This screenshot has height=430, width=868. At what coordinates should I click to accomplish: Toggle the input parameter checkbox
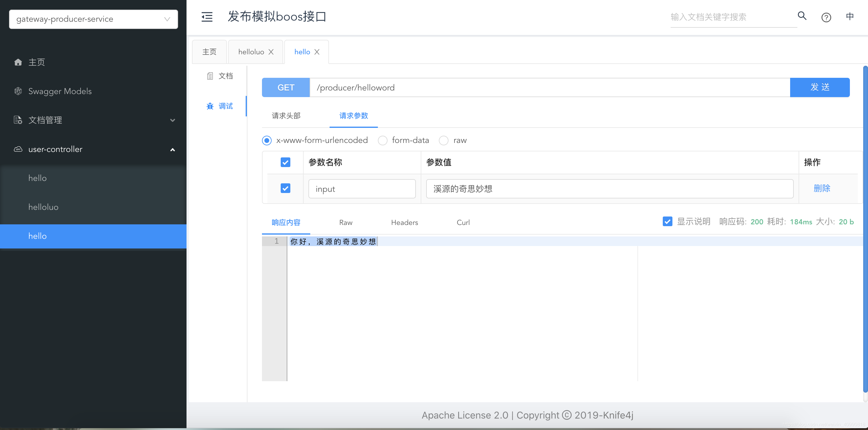(x=286, y=188)
